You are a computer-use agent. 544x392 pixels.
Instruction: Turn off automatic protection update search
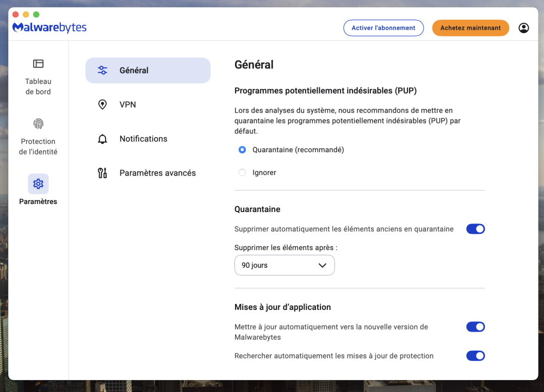tap(475, 356)
